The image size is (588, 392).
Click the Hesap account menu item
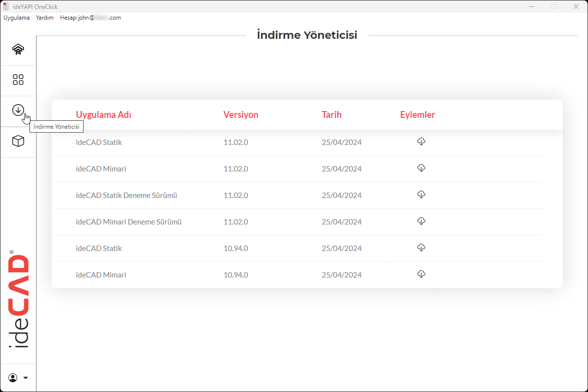click(x=90, y=18)
